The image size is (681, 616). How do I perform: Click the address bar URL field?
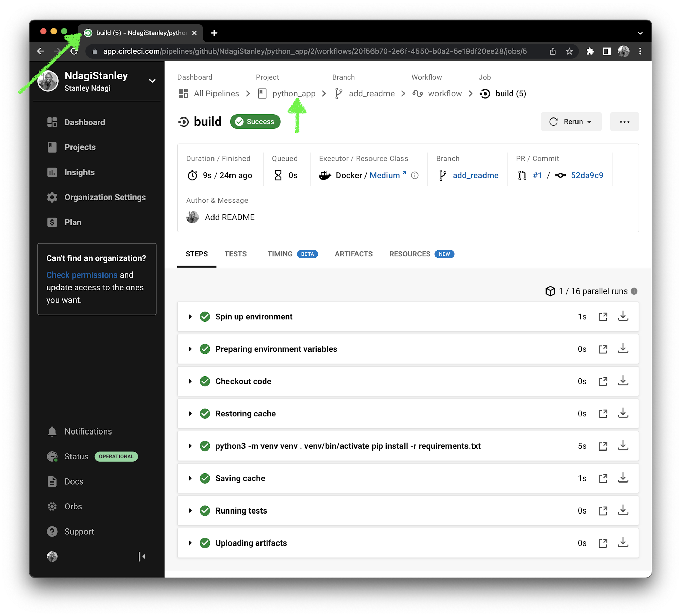click(315, 51)
